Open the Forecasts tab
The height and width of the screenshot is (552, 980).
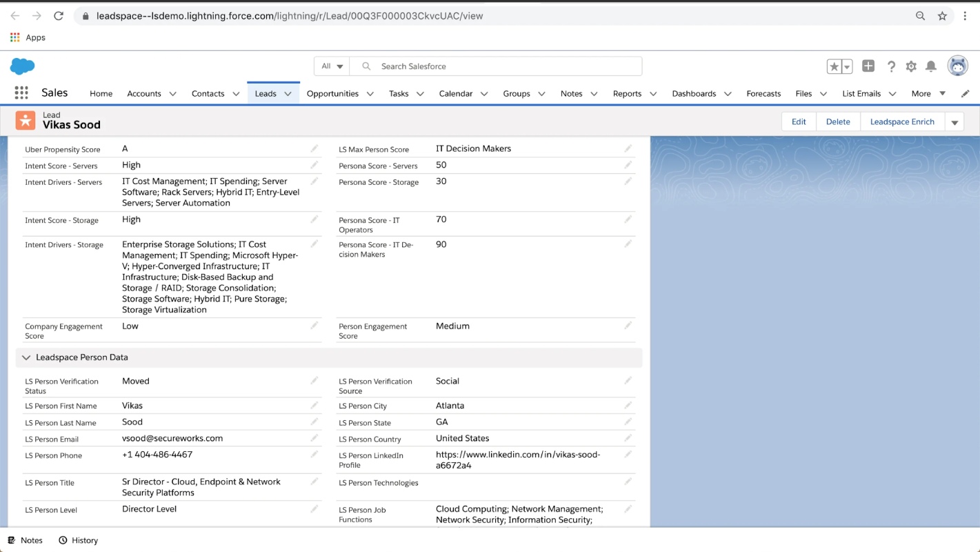click(763, 94)
